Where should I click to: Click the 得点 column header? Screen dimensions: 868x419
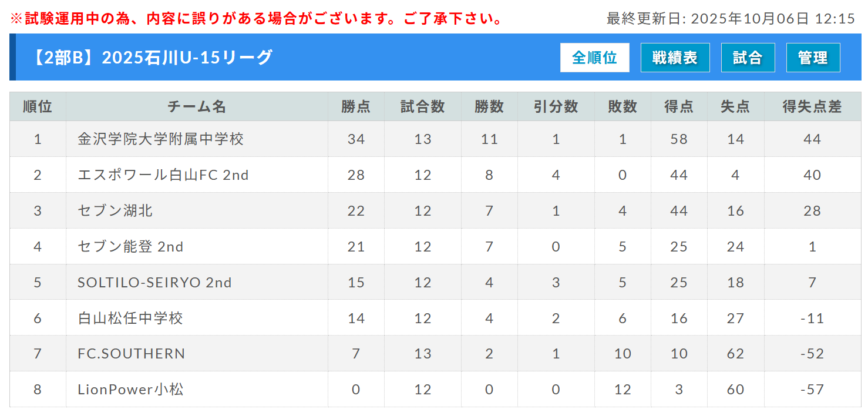678,107
